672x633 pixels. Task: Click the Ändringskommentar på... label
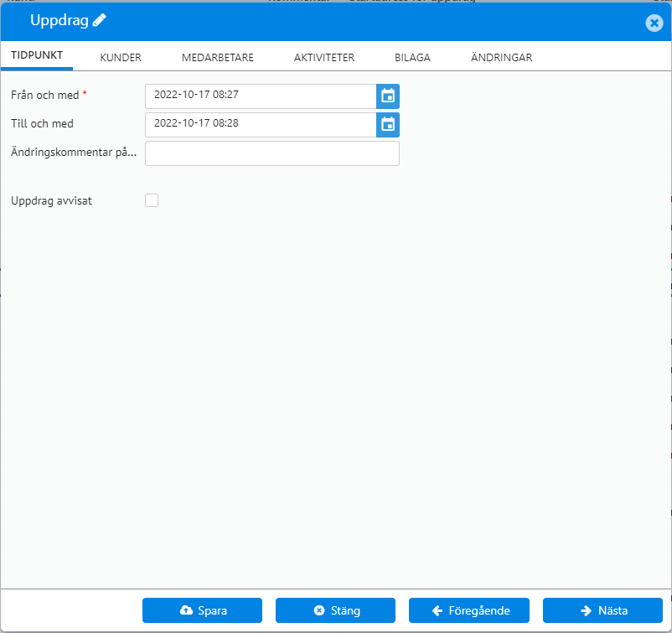click(74, 153)
